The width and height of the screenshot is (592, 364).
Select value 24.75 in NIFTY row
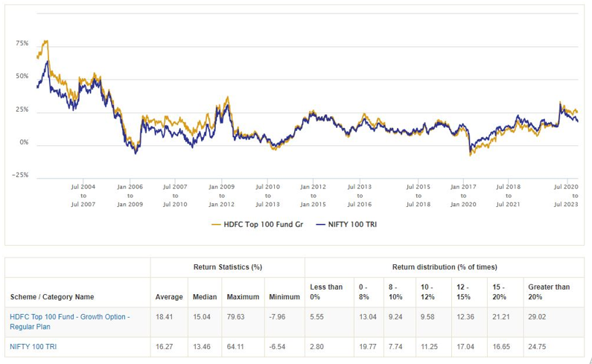[x=537, y=347]
